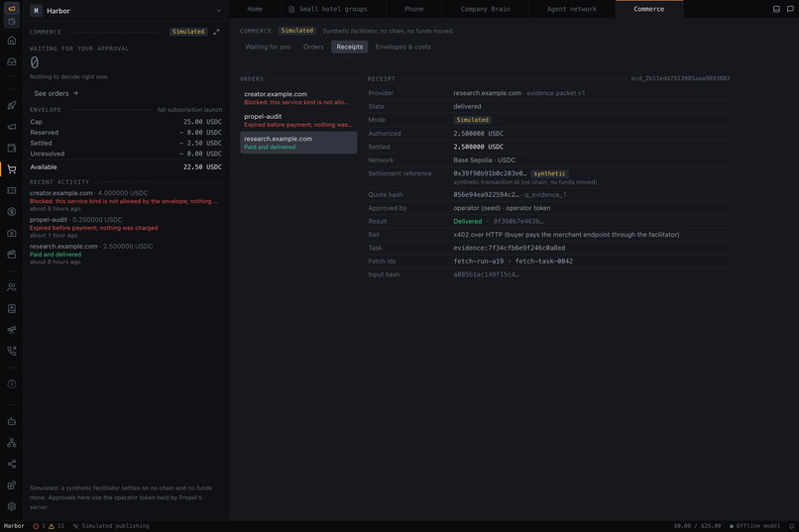Image resolution: width=799 pixels, height=532 pixels.
Task: Click creator.example.com entry in Recent Activity
Action: coord(125,201)
